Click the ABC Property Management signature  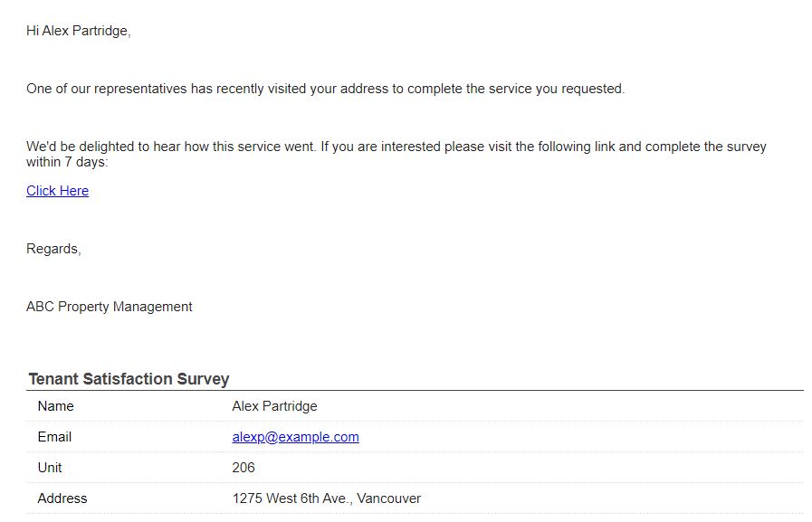[110, 307]
